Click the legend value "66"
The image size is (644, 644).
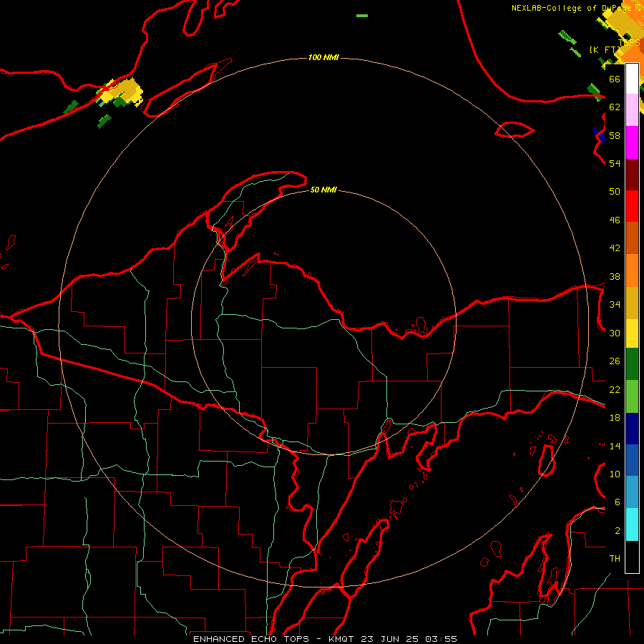coord(615,79)
